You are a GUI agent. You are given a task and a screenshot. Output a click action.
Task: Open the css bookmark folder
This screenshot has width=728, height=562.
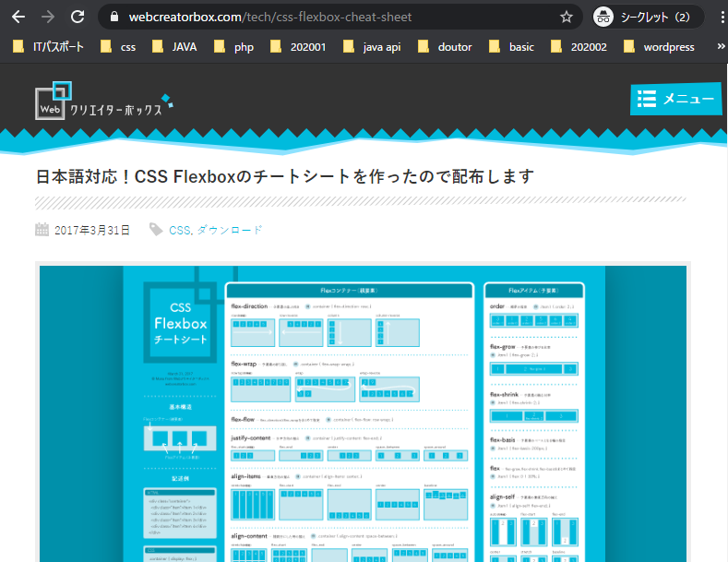(x=118, y=46)
